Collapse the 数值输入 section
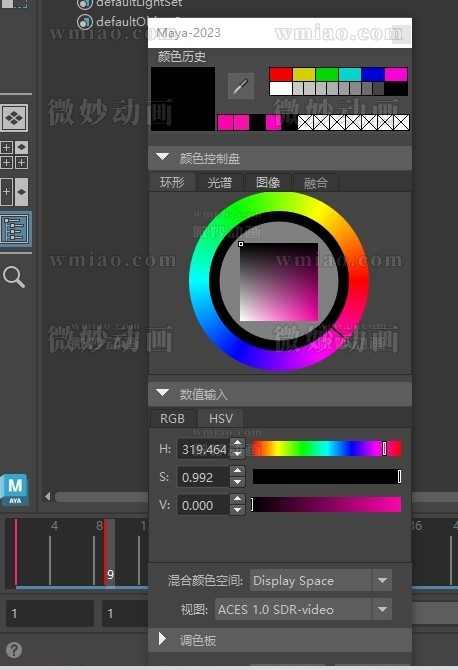Viewport: 458px width, 670px height. pyautogui.click(x=162, y=393)
